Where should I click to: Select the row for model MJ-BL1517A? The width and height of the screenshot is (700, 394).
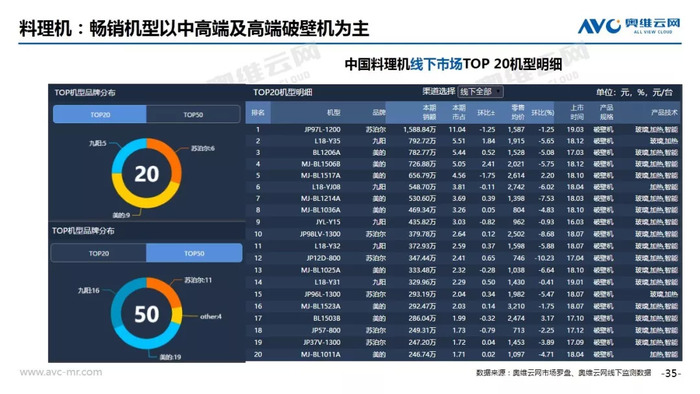(463, 175)
